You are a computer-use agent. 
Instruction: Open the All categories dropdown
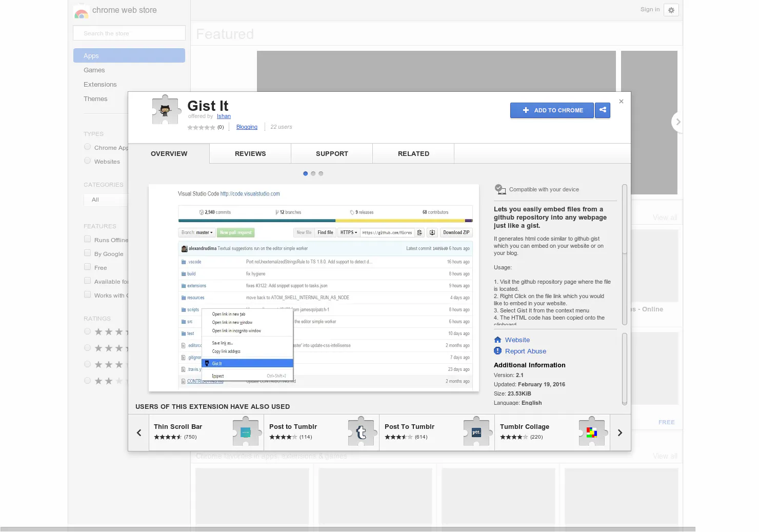tap(106, 200)
